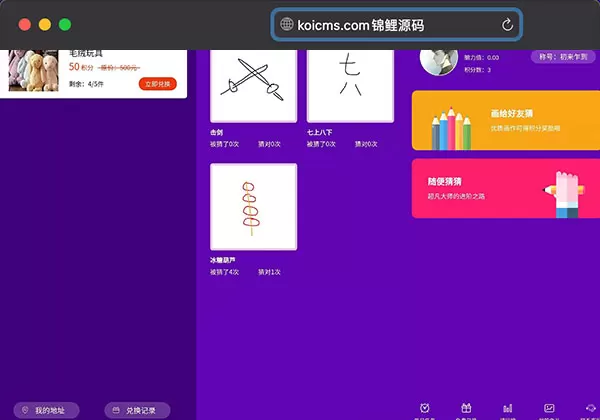This screenshot has height=420, width=600.
Task: Click the 50 积分 price text
Action: 81,67
